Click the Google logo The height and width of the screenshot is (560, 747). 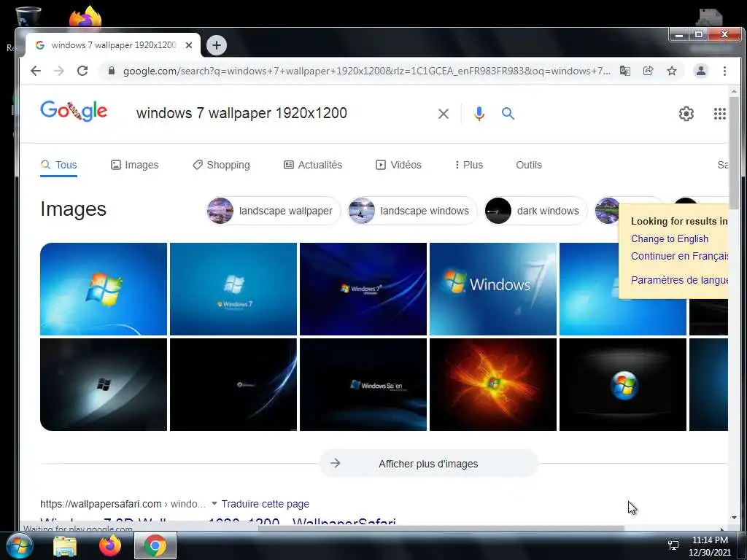(x=74, y=112)
